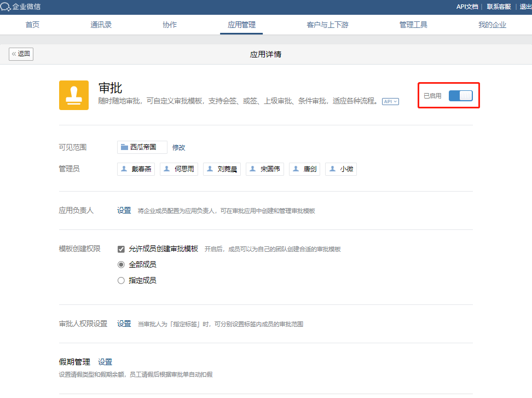Click the 刘尧晨 administrator tag
Image resolution: width=532 pixels, height=398 pixels.
(222, 169)
